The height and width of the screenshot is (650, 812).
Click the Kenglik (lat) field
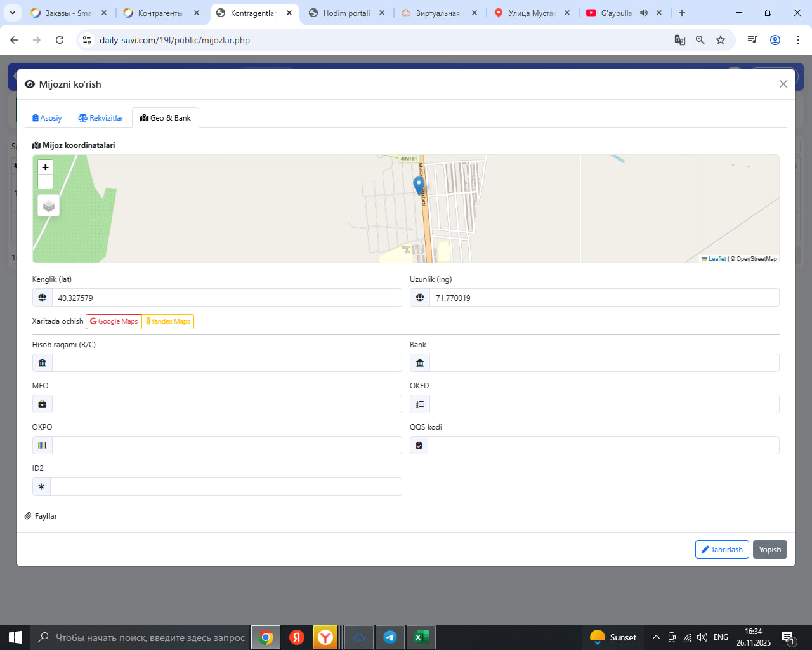click(x=226, y=298)
